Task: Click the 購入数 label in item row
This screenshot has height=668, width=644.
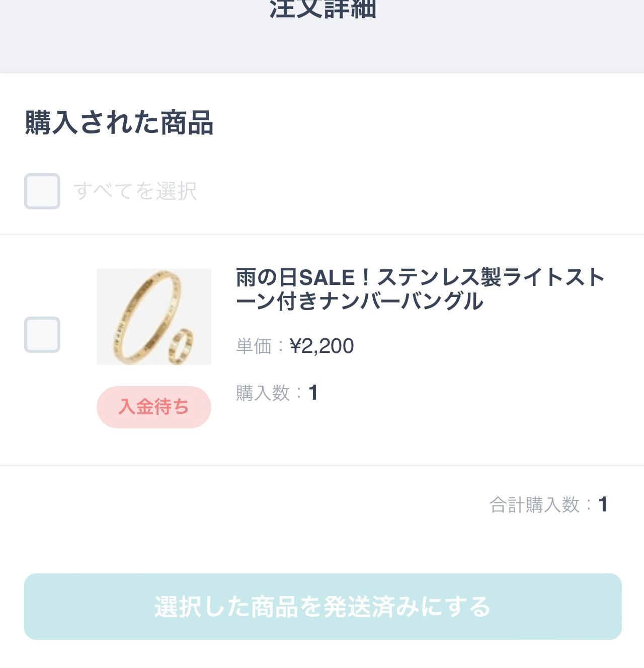Action: click(263, 393)
